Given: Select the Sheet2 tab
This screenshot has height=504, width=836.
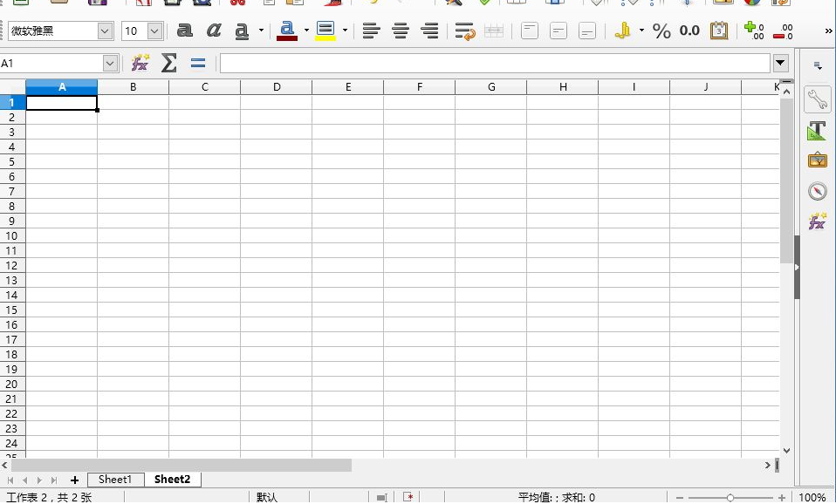Looking at the screenshot, I should (172, 480).
